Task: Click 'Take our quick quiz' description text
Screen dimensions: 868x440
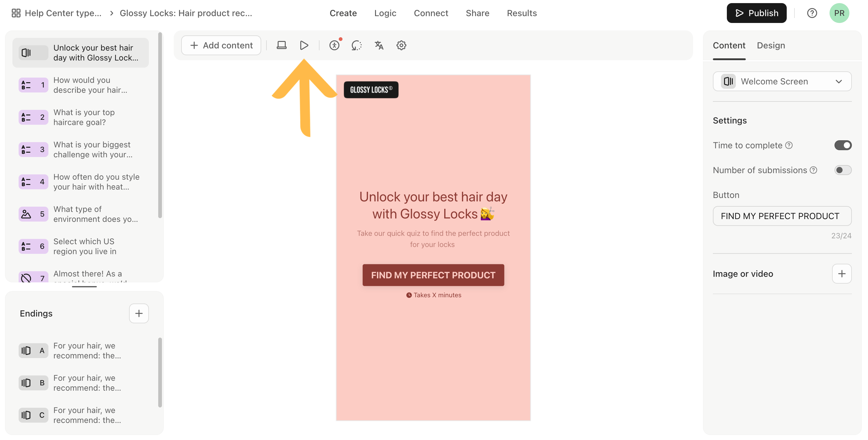Action: point(433,239)
